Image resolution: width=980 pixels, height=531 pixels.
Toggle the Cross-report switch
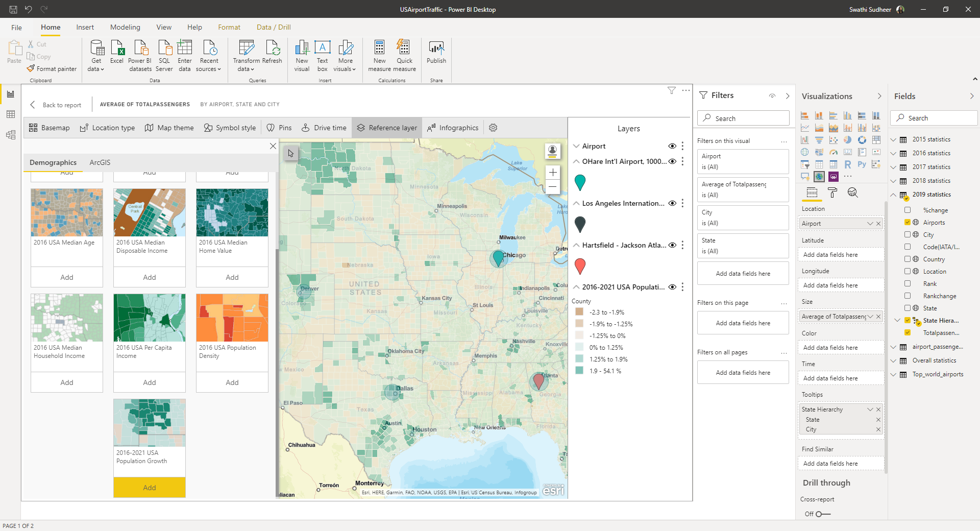[x=823, y=514]
